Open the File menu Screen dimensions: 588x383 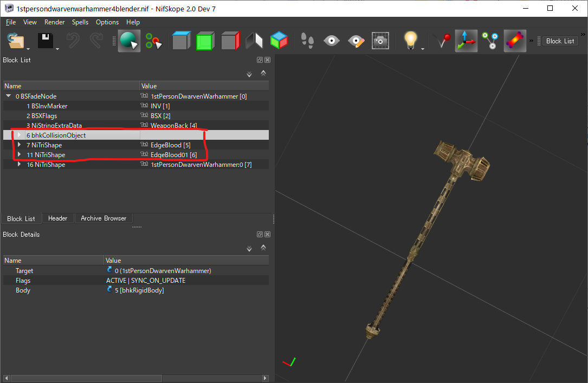(10, 22)
